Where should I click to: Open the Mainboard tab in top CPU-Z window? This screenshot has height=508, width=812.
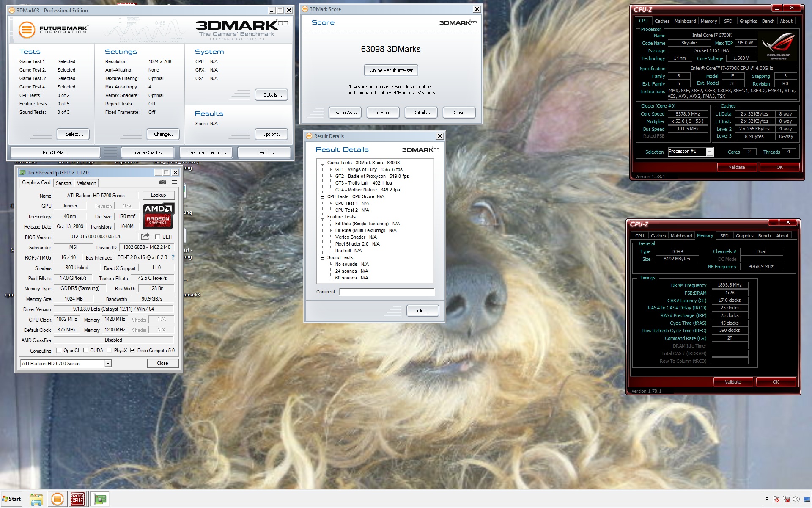click(x=685, y=21)
